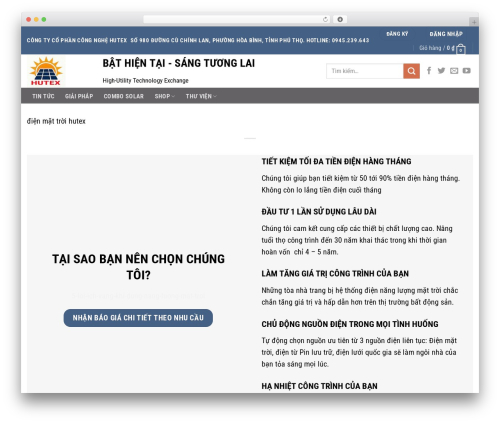Image resolution: width=500 pixels, height=423 pixels.
Task: Click the High-Utility Technology Exchange tagline
Action: 145,80
